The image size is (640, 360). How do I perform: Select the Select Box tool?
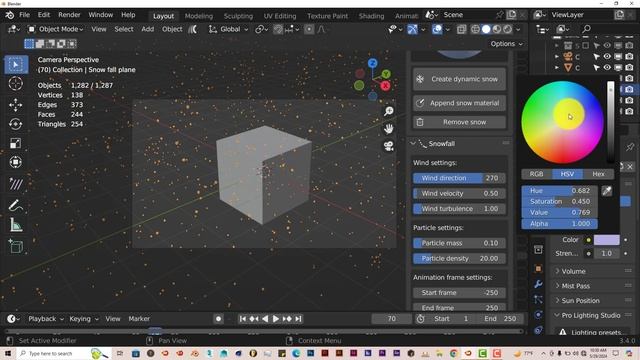click(16, 64)
